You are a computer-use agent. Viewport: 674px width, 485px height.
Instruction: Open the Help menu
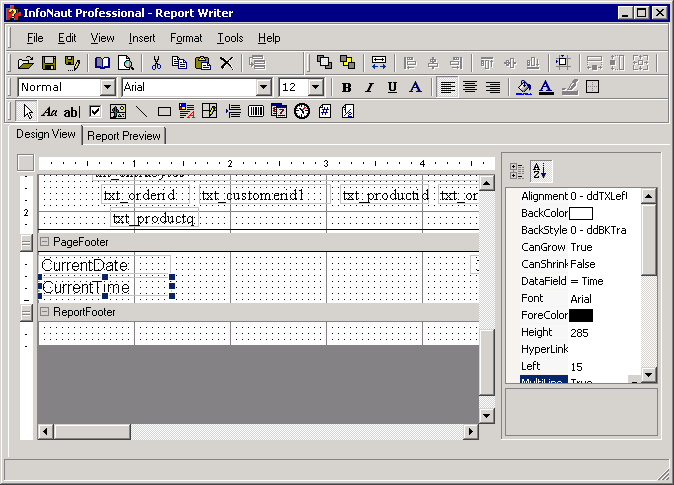pyautogui.click(x=269, y=38)
